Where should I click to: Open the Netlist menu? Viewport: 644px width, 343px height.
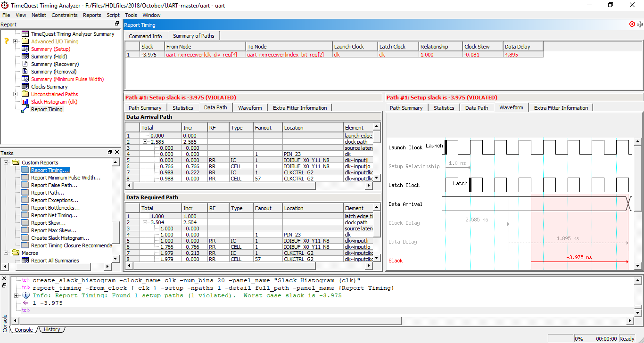click(x=39, y=15)
